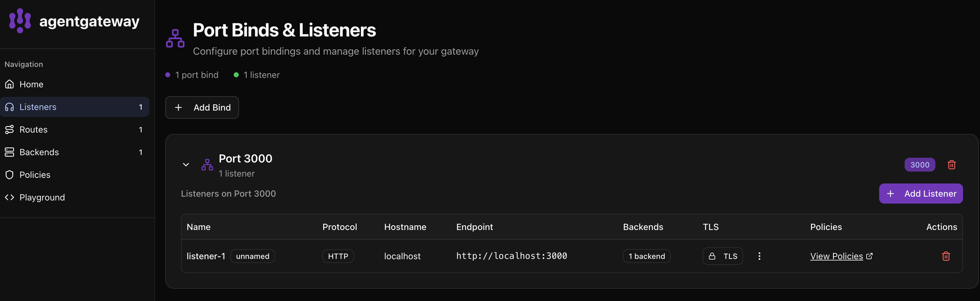Click the Add Listener button
Viewport: 980px width, 301px height.
[921, 193]
